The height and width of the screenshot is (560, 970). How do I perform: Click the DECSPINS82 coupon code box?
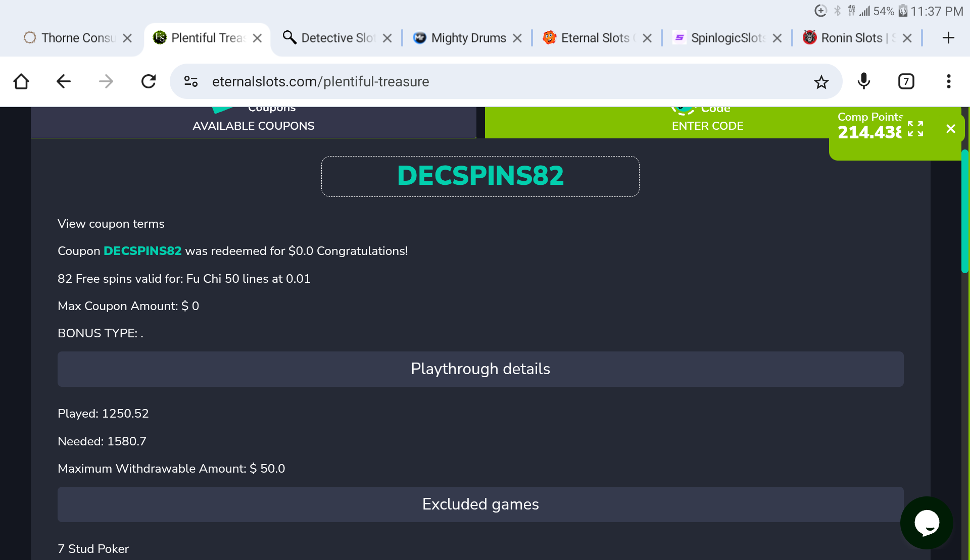(480, 176)
